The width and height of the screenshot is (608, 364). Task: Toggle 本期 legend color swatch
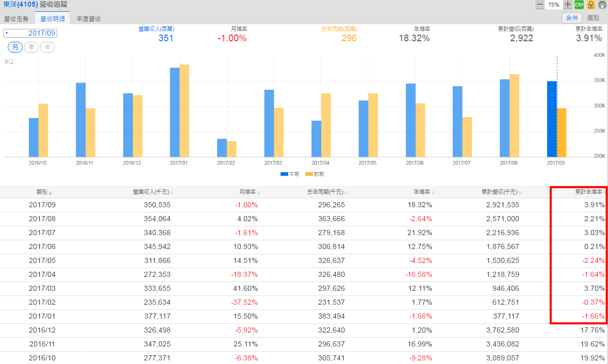284,174
